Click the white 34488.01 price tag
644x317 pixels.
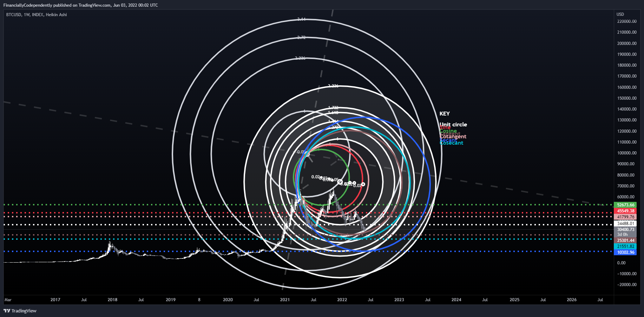tap(625, 224)
